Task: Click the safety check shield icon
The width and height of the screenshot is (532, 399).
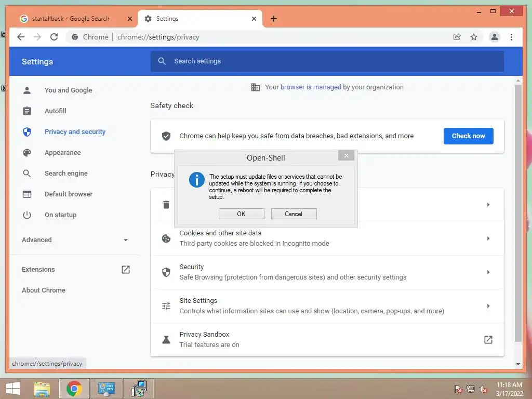Action: (166, 136)
